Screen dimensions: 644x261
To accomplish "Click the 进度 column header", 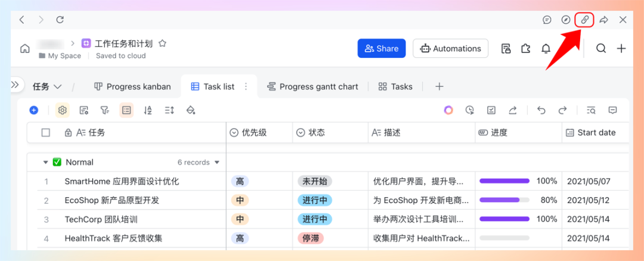I will (519, 132).
